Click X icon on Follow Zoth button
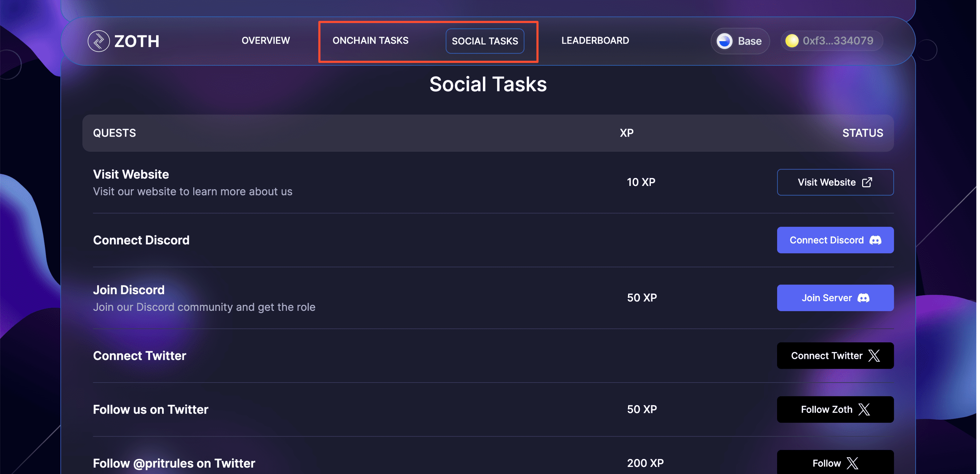 click(864, 409)
